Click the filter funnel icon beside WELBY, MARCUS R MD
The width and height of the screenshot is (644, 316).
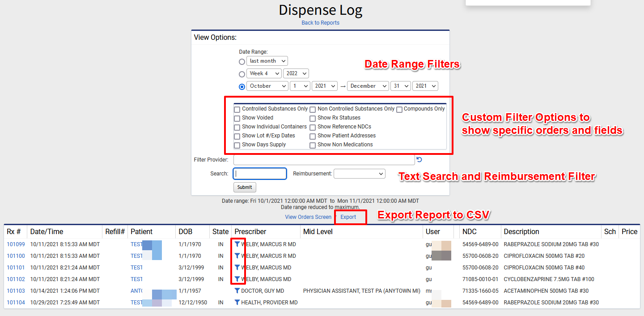(x=237, y=244)
